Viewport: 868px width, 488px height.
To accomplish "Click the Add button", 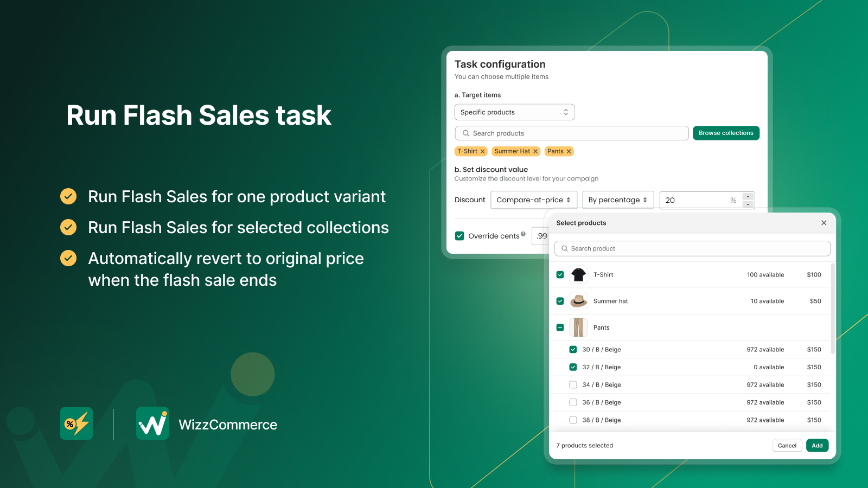I will click(x=817, y=446).
